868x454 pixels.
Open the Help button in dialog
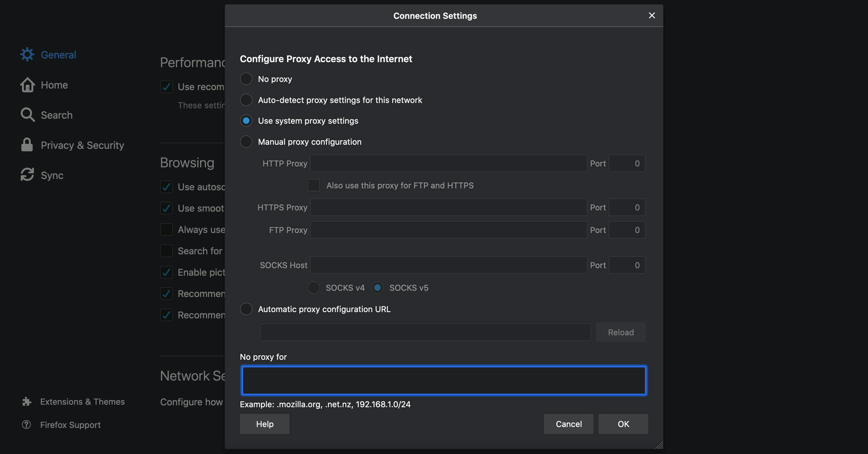tap(264, 424)
